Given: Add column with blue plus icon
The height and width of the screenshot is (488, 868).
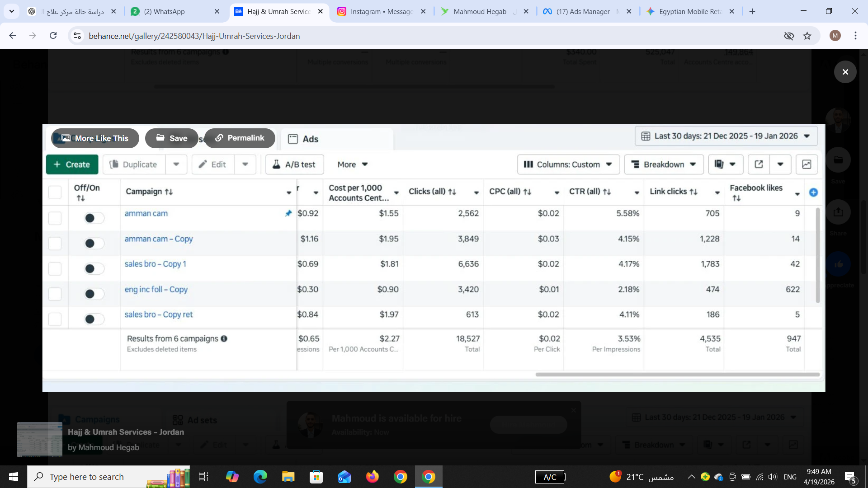Looking at the screenshot, I should pyautogui.click(x=813, y=192).
